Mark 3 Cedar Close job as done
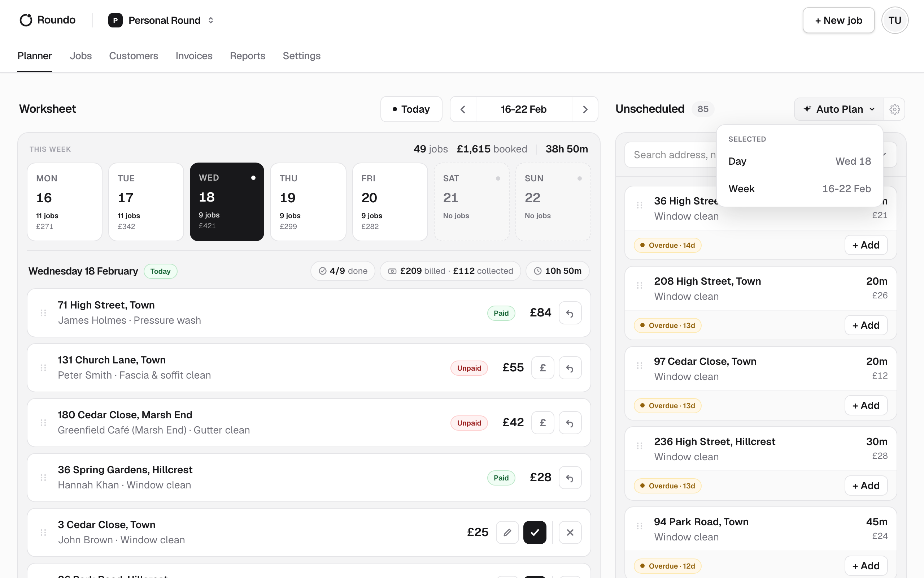Viewport: 924px width, 578px height. pos(535,532)
